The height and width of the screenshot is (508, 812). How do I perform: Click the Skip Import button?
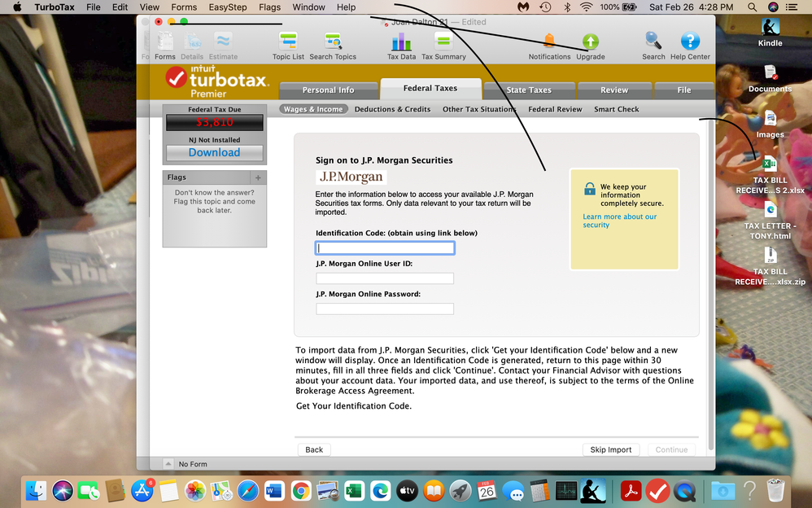610,449
